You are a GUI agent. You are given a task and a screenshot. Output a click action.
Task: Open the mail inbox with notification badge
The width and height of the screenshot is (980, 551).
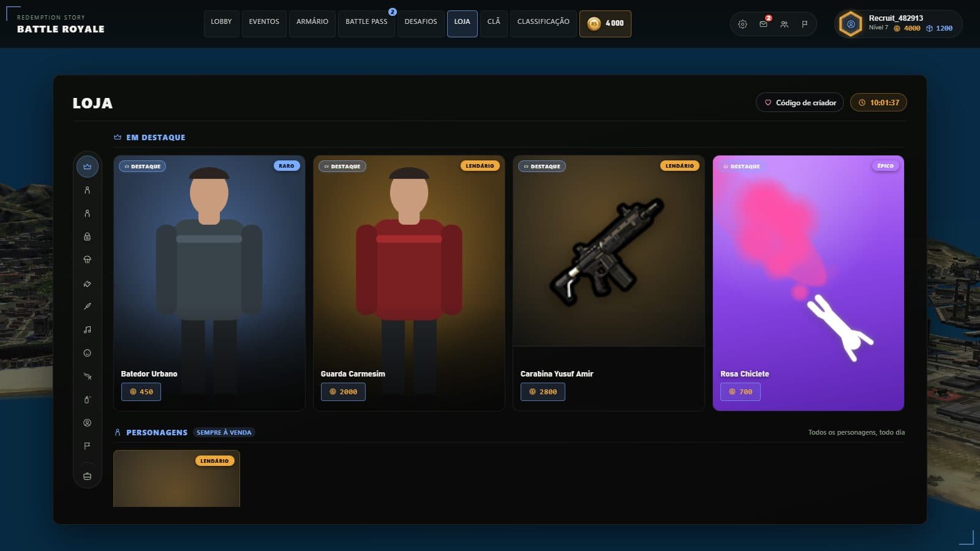point(763,24)
